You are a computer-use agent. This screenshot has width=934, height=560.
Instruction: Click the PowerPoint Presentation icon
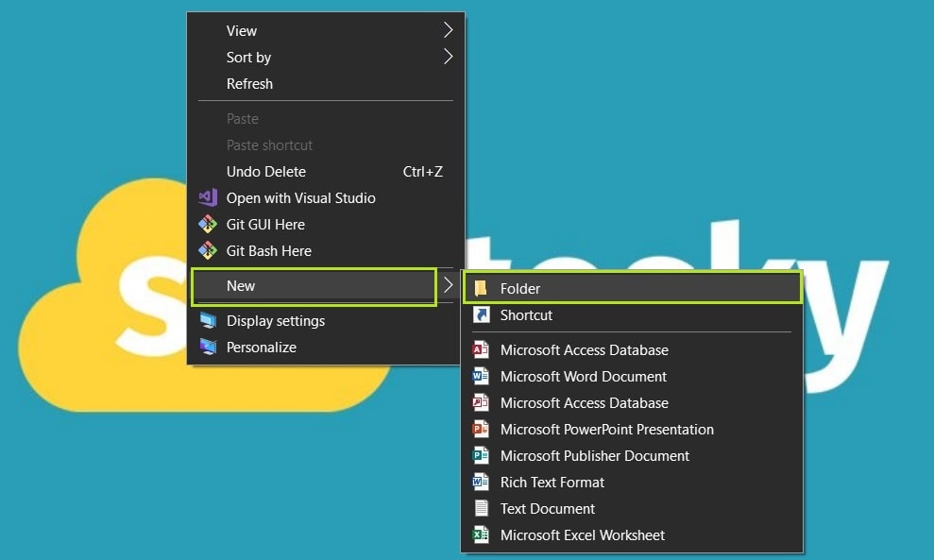pyautogui.click(x=481, y=429)
